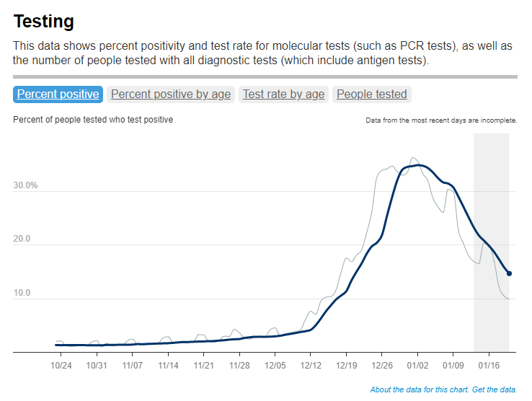This screenshot has width=532, height=401.
Task: Select the Percent positive tab
Action: click(58, 94)
